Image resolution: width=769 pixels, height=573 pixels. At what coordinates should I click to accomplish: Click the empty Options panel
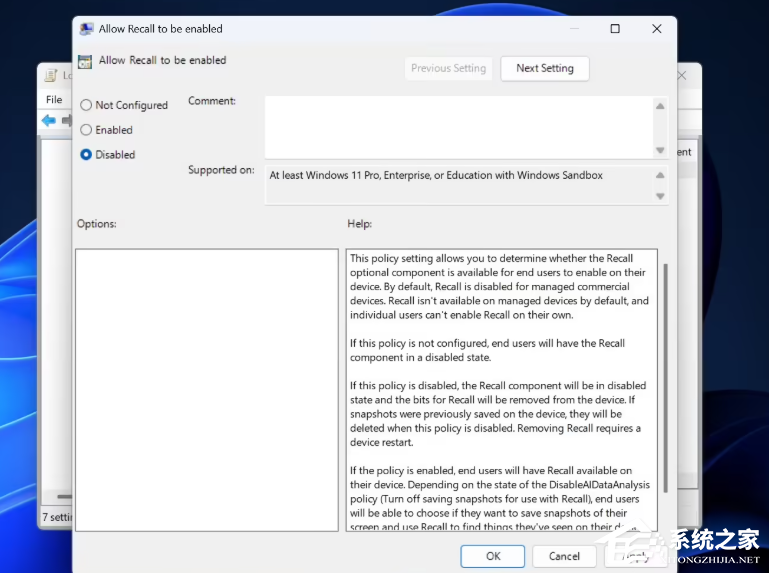coord(206,390)
